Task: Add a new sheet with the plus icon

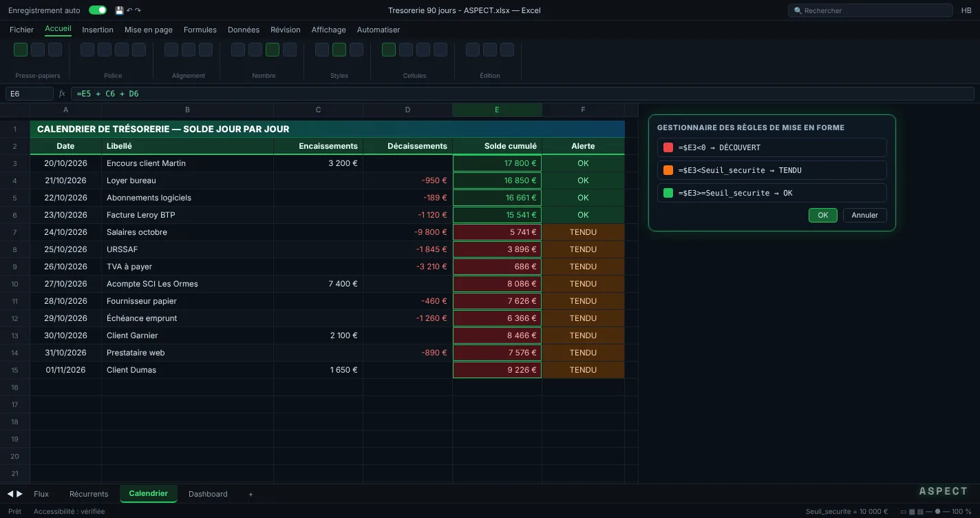Action: coord(251,494)
